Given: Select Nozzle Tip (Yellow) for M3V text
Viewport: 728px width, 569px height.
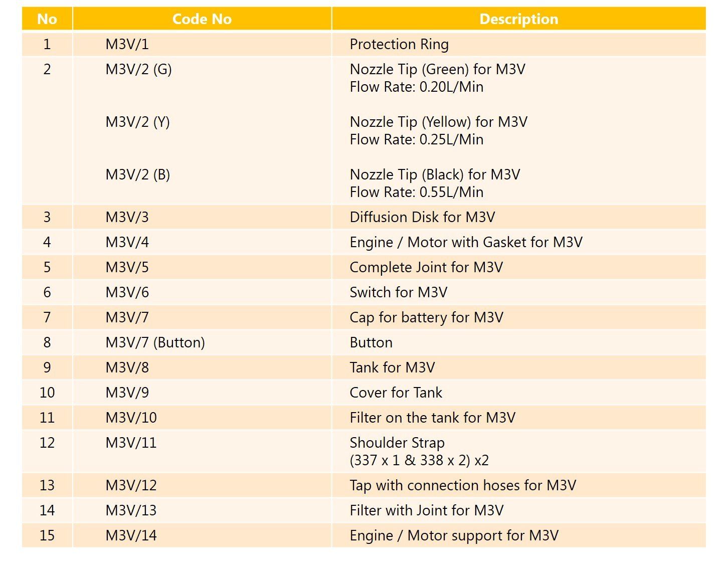Looking at the screenshot, I should 439,122.
